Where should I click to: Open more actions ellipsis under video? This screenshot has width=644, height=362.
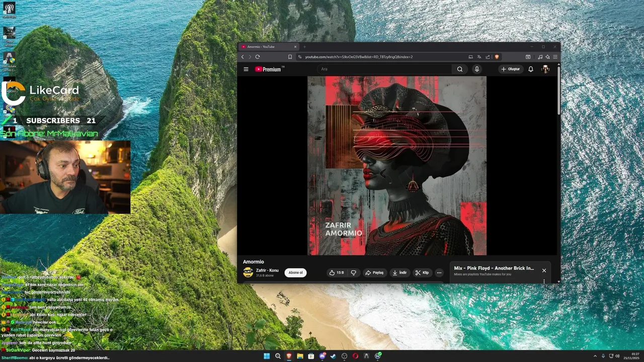tap(439, 273)
